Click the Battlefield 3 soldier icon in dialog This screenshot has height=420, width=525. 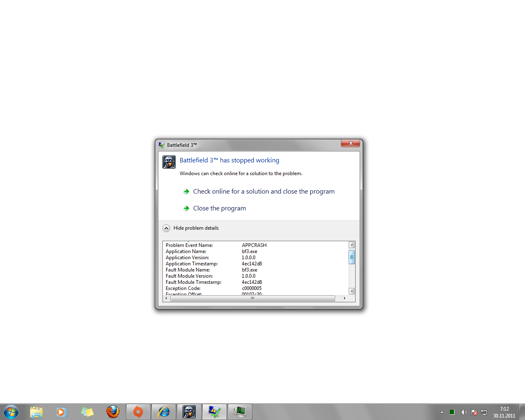(169, 162)
